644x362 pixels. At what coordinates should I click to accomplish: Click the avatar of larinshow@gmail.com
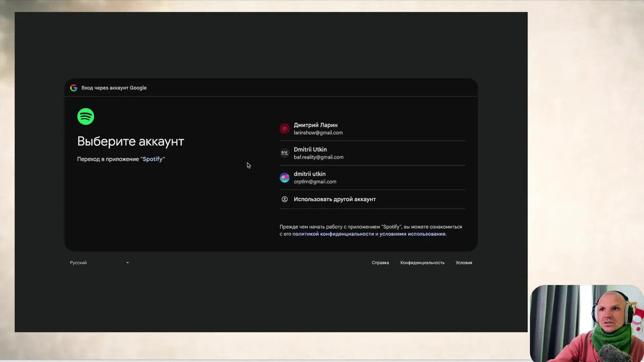pyautogui.click(x=285, y=129)
